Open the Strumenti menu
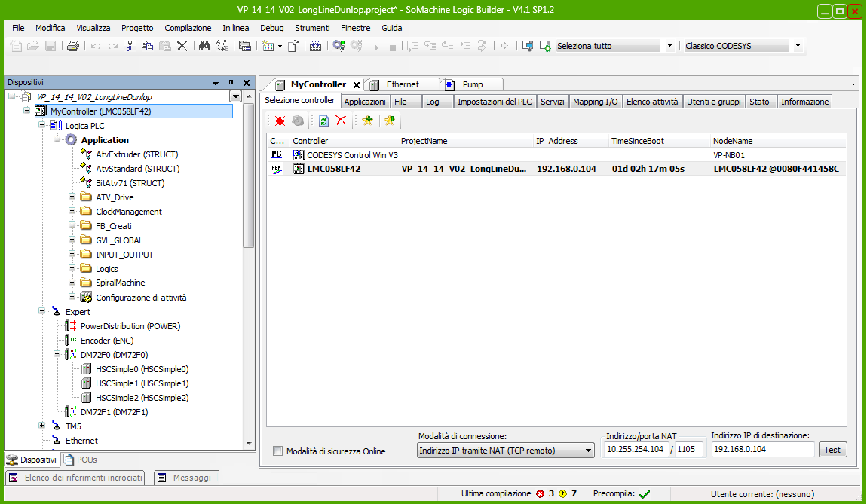This screenshot has width=867, height=504. click(312, 28)
